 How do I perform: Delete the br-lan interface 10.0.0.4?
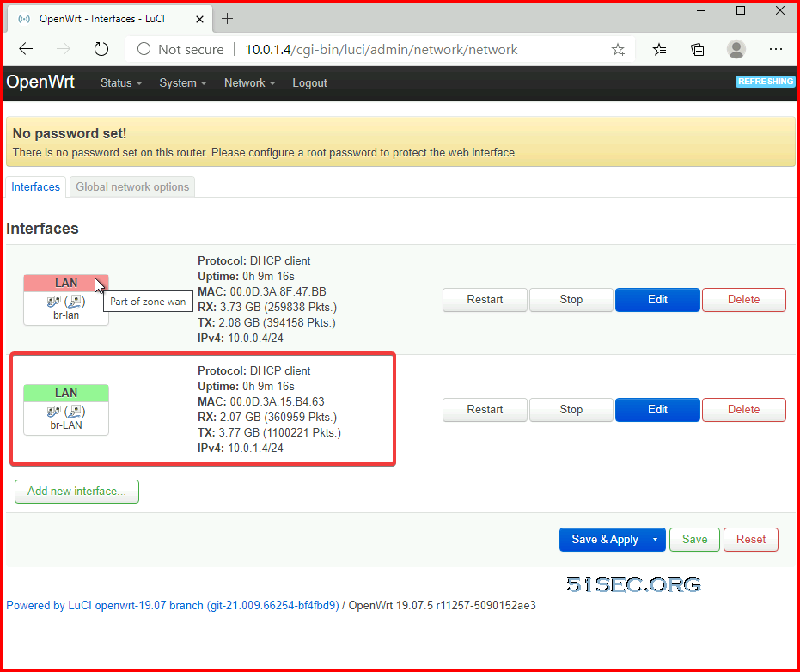(x=744, y=300)
